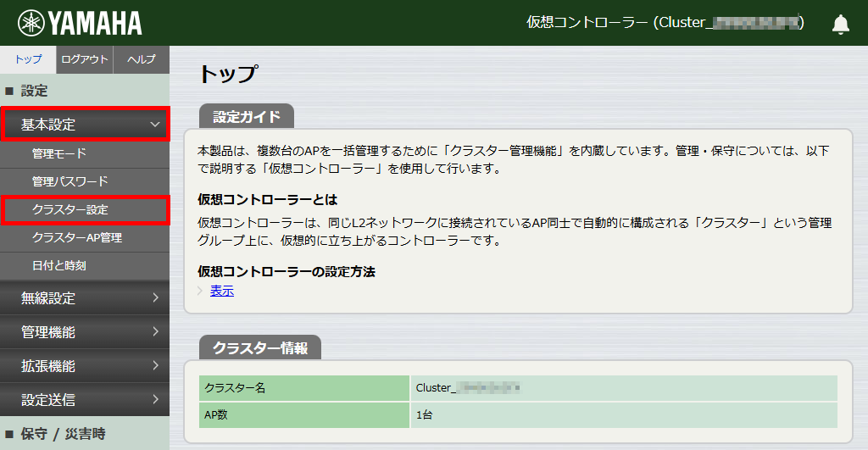The image size is (868, 450).
Task: Click the クラスター名 table cell
Action: pyautogui.click(x=304, y=388)
